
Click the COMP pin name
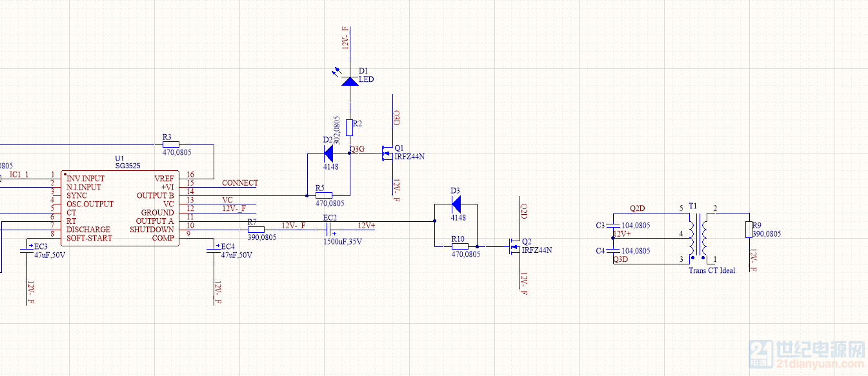coord(163,238)
